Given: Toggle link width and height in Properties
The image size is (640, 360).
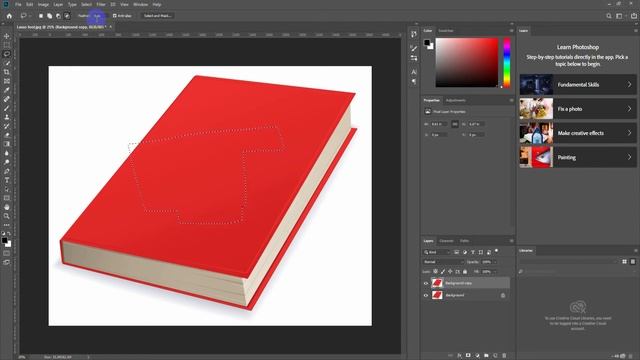Looking at the screenshot, I should (x=455, y=124).
